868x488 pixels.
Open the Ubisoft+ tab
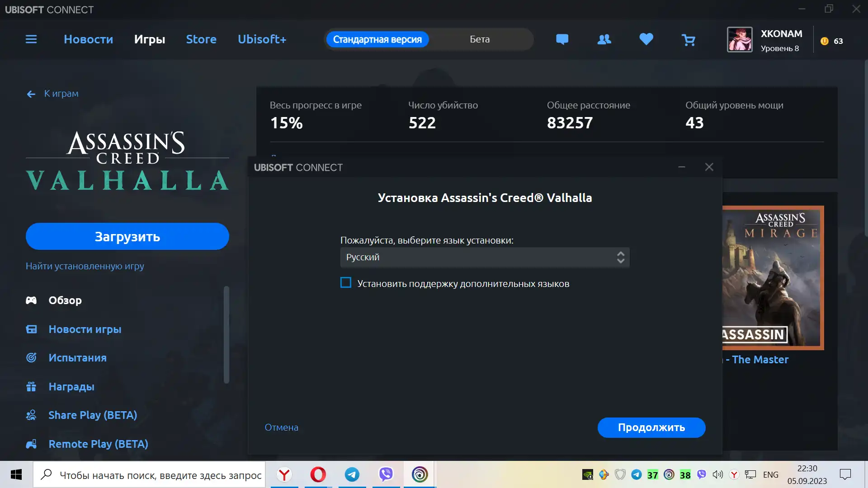coord(262,39)
